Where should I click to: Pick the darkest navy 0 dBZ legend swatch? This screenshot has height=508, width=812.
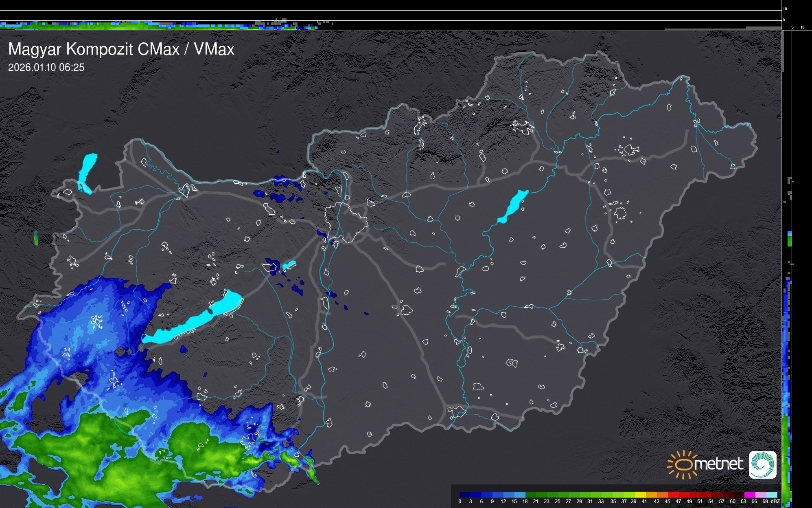pyautogui.click(x=465, y=495)
